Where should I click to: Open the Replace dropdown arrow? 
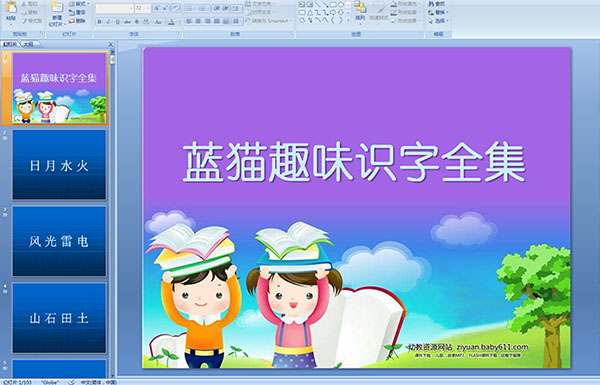coord(448,12)
